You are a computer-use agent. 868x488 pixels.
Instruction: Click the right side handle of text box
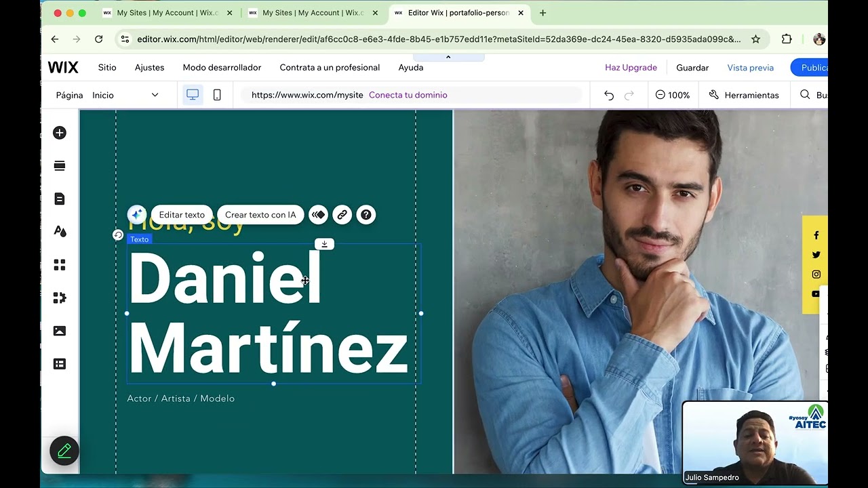[421, 313]
